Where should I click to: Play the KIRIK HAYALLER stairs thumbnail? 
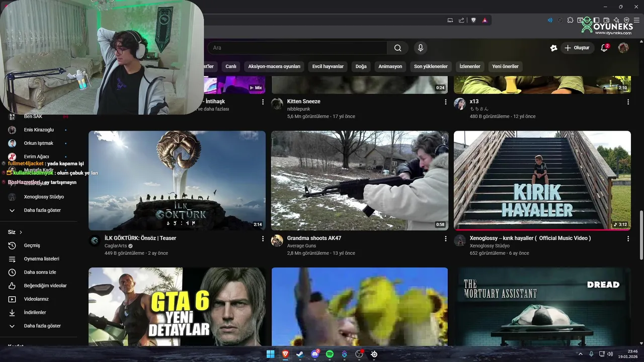[x=542, y=180]
